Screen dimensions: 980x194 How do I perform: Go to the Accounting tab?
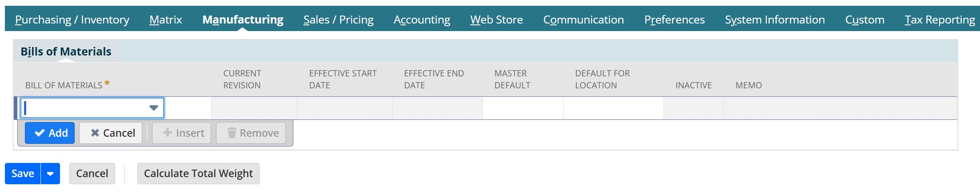point(422,20)
